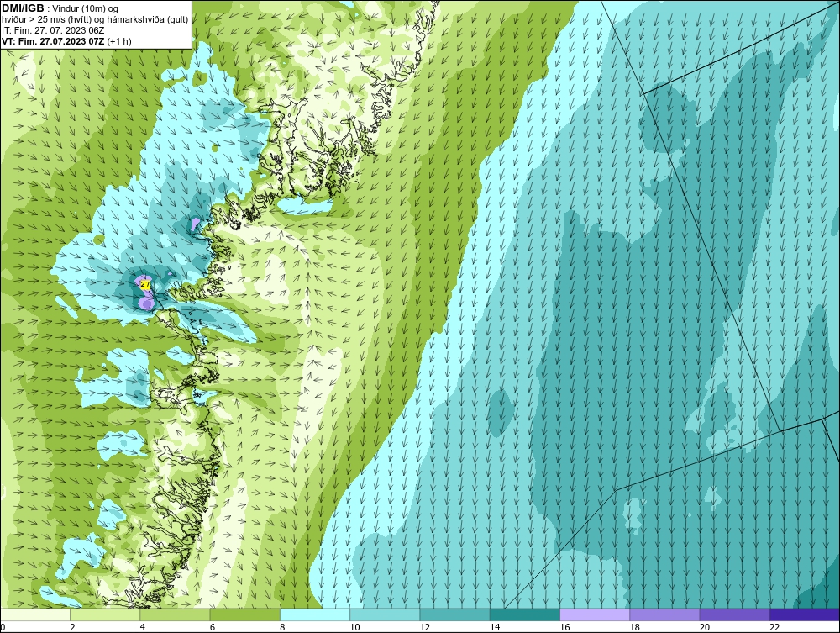Select the 18-20 m/s purple legend swatch
The image size is (840, 633).
[664, 615]
